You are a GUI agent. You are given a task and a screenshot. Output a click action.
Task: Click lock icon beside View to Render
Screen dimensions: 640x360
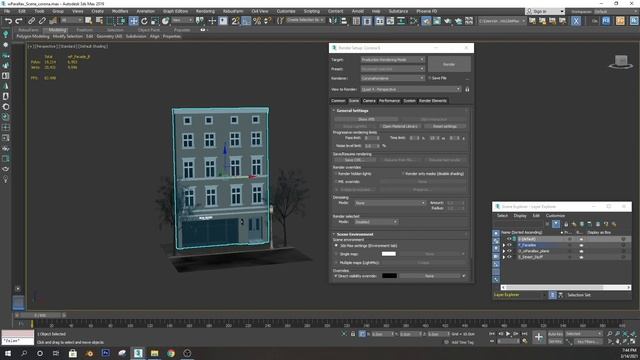point(467,89)
